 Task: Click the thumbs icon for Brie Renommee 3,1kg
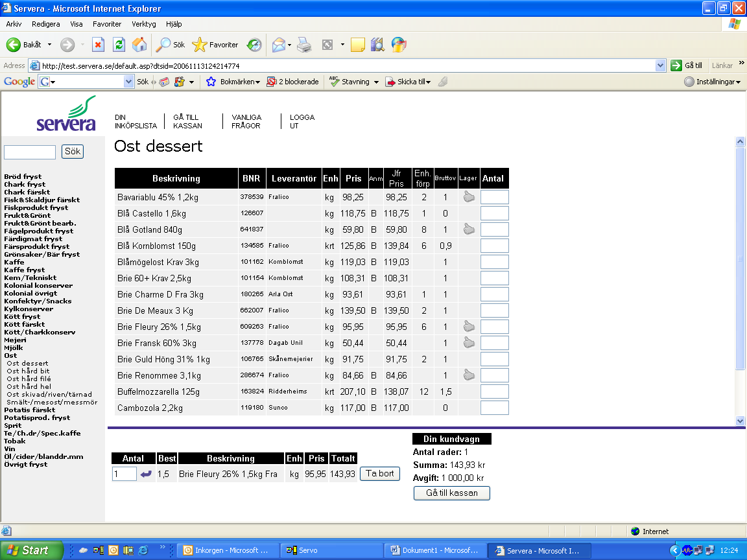pyautogui.click(x=469, y=375)
